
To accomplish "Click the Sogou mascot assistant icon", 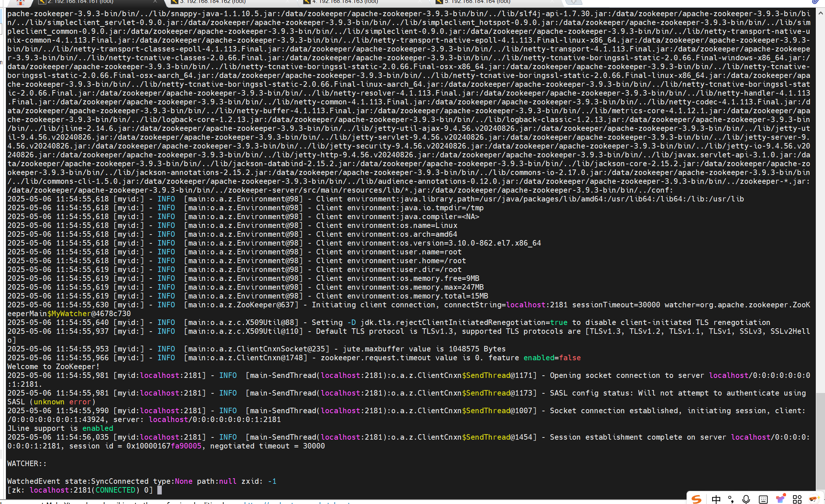I will [814, 499].
